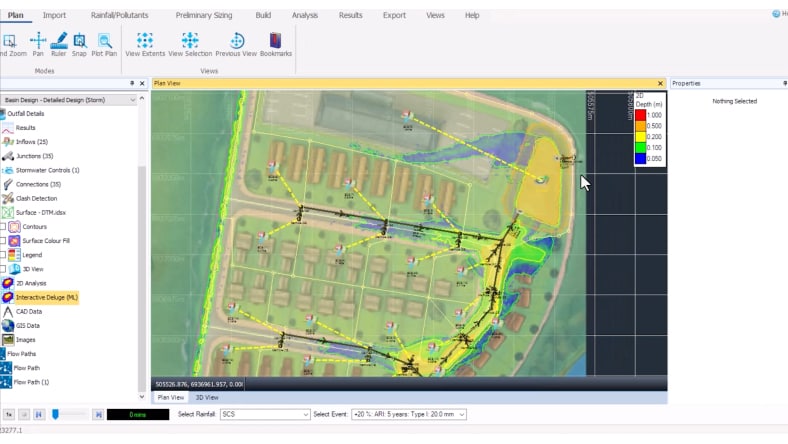
Task: Open the Select Event dropdown
Action: (409, 414)
